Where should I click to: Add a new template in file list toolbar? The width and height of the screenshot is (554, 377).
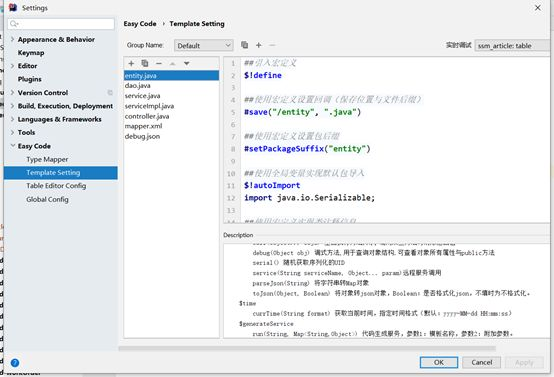(131, 64)
